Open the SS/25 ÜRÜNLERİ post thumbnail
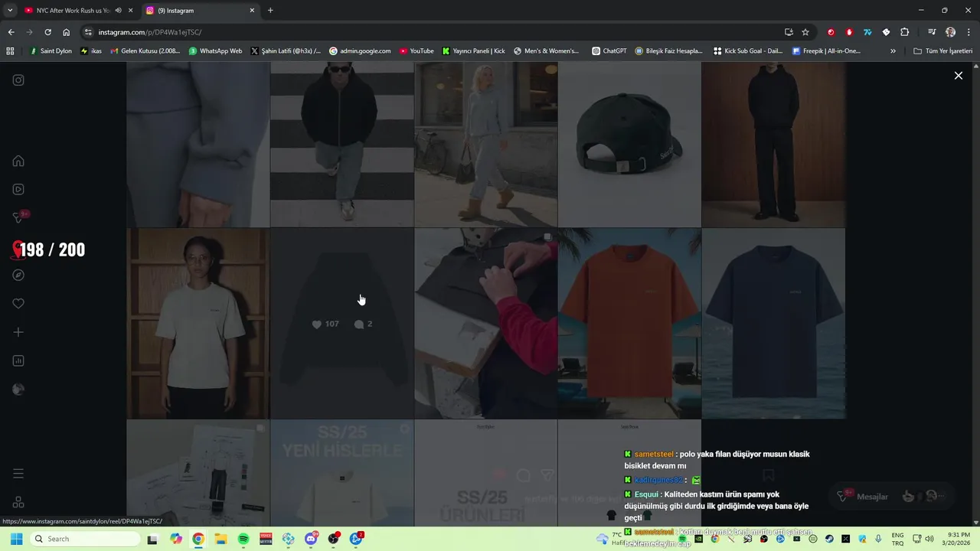 485,473
